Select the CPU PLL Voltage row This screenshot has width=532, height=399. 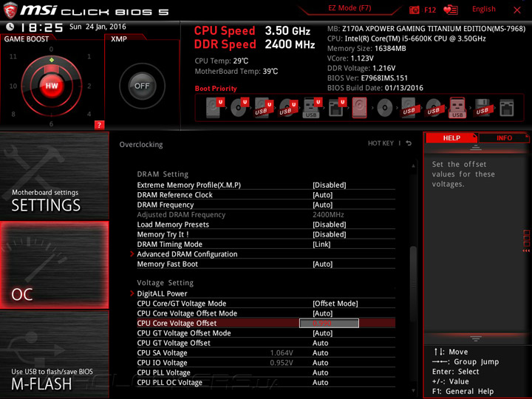tap(266, 372)
